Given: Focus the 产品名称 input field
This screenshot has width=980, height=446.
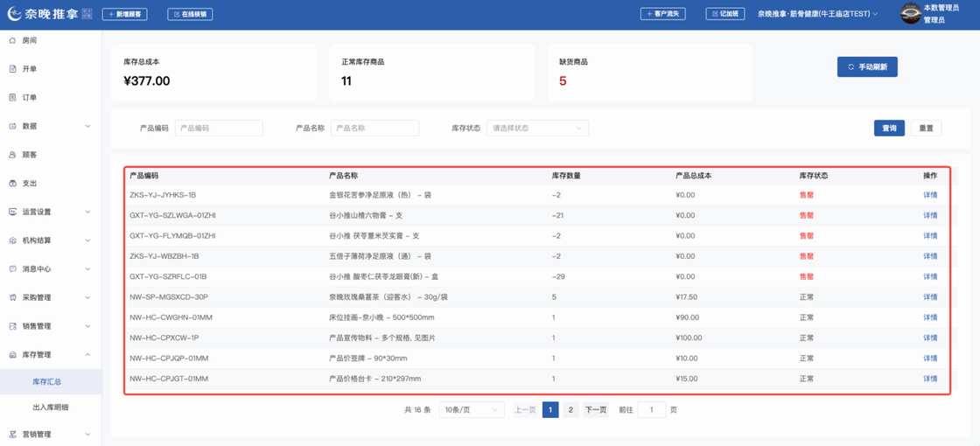Looking at the screenshot, I should point(374,128).
